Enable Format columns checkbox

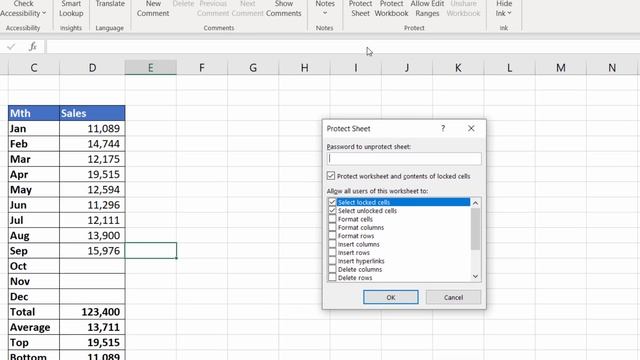click(332, 227)
